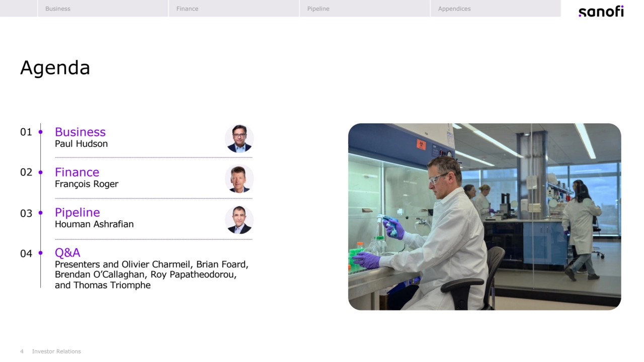Click the slide page number 4

(22, 351)
